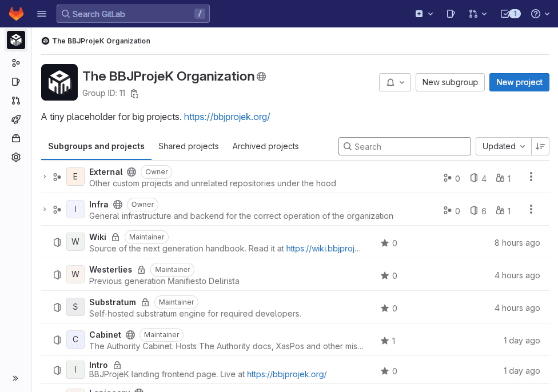Open the https://bbjprojek.org/ link

click(227, 117)
